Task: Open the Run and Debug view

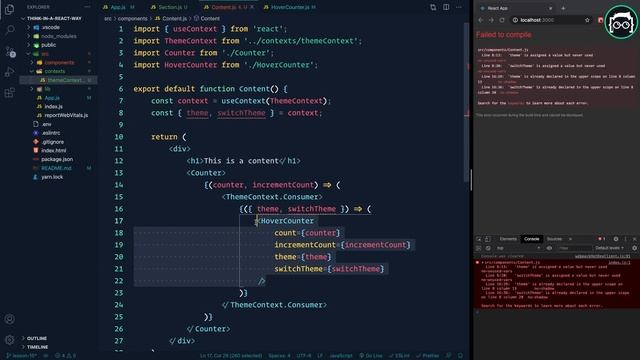Action: click(x=9, y=72)
